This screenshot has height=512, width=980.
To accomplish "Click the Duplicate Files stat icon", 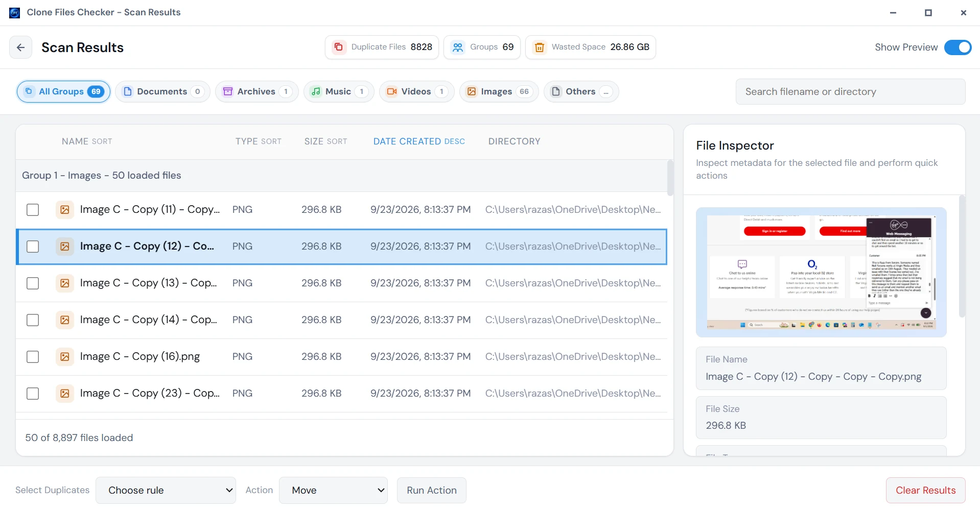I will click(338, 47).
